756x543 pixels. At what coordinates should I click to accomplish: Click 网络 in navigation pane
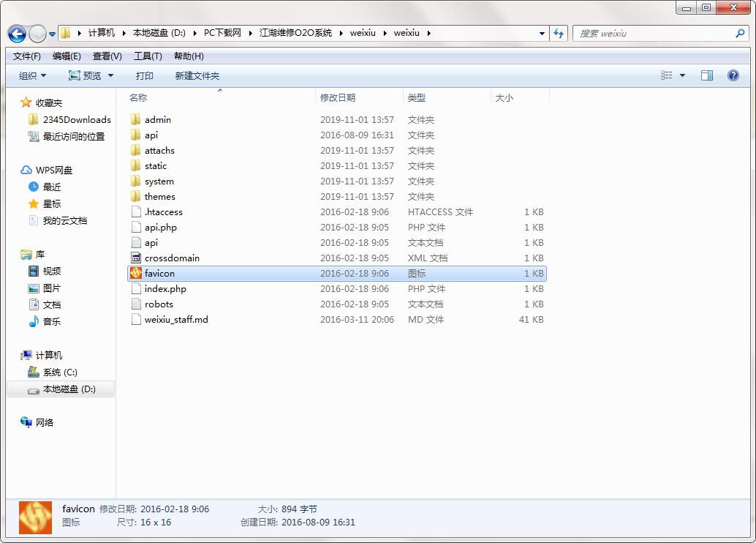[x=45, y=423]
